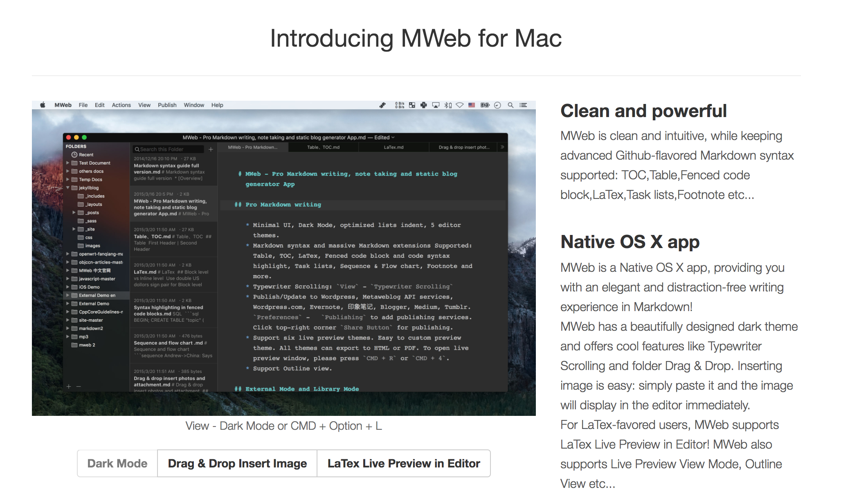Expand the _posts subfolder
The width and height of the screenshot is (868, 501).
coord(74,212)
